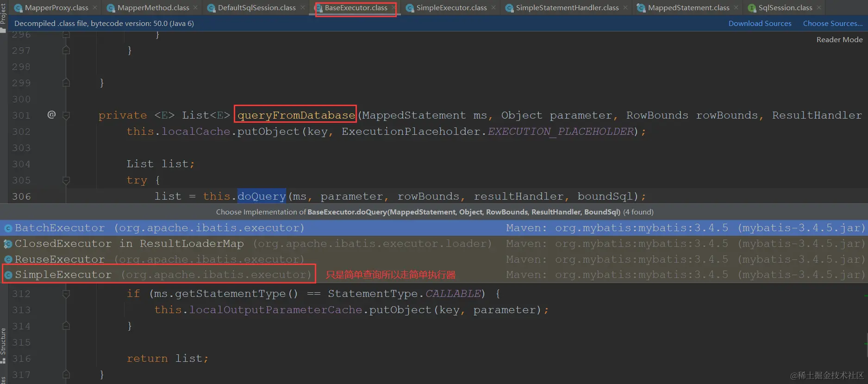Image resolution: width=868 pixels, height=384 pixels.
Task: Close the SimpleStatementHandler.class tab
Action: tap(625, 8)
